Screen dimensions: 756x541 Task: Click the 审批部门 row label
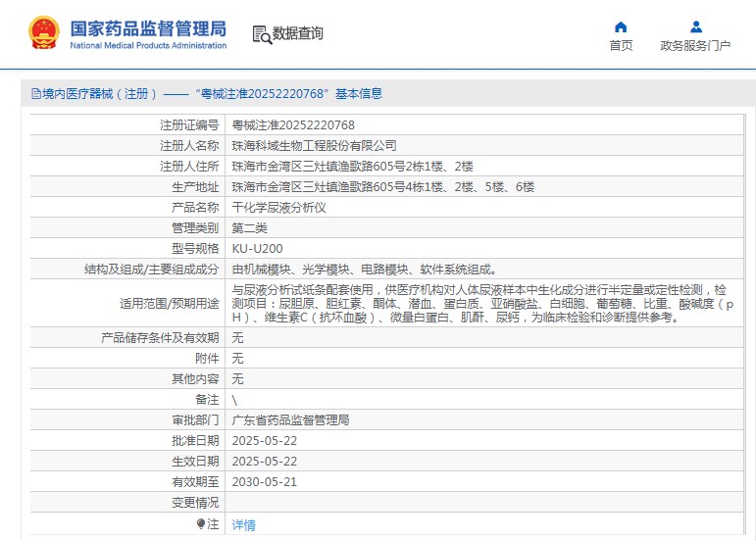[x=195, y=420]
